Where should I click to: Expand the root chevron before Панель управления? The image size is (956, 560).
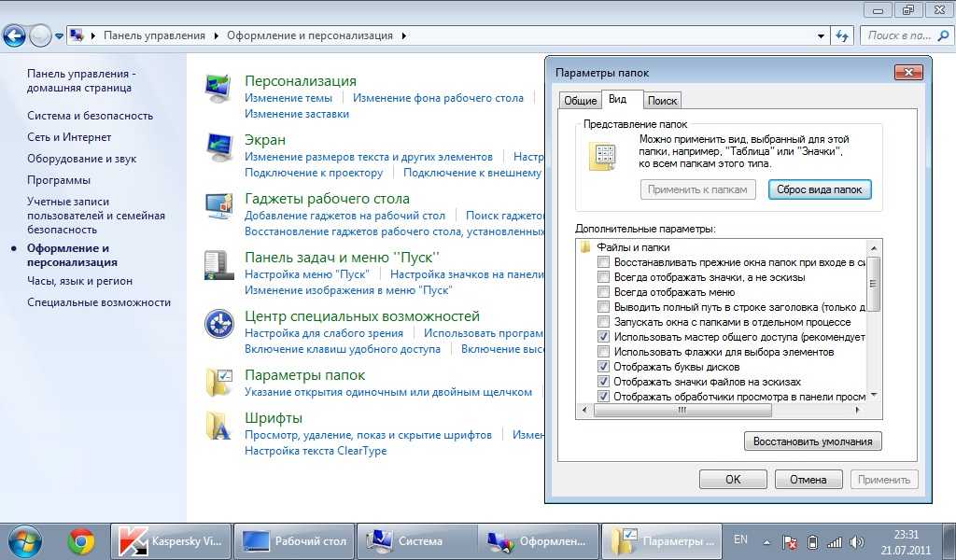coord(93,36)
